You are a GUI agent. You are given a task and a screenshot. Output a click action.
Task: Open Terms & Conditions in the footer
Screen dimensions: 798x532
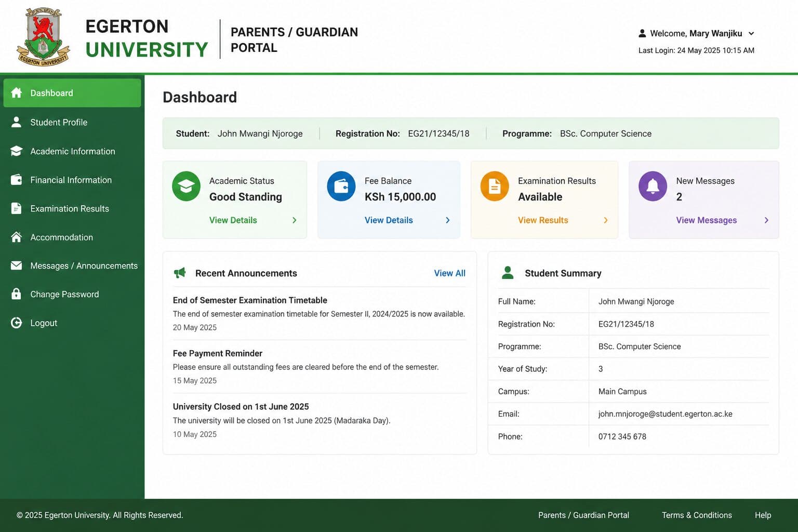(x=697, y=515)
